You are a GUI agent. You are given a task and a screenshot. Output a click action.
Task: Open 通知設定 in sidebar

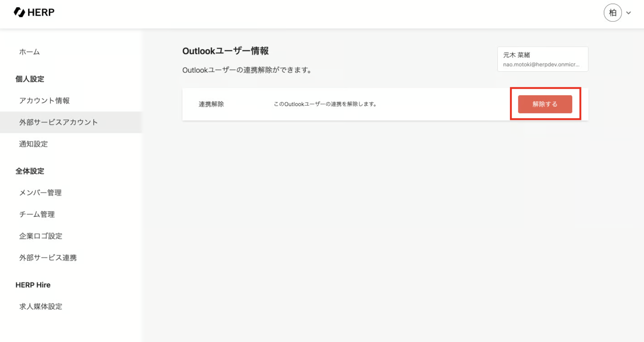(x=33, y=144)
